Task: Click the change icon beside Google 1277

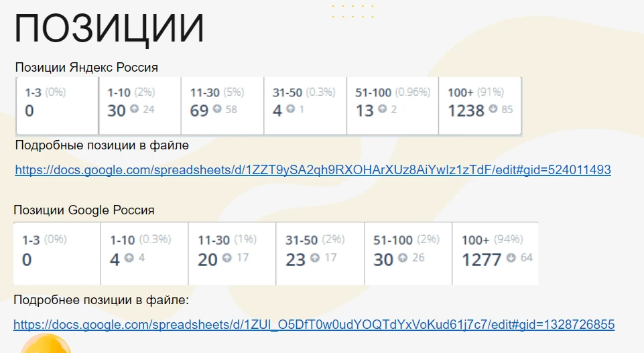Action: tap(511, 258)
